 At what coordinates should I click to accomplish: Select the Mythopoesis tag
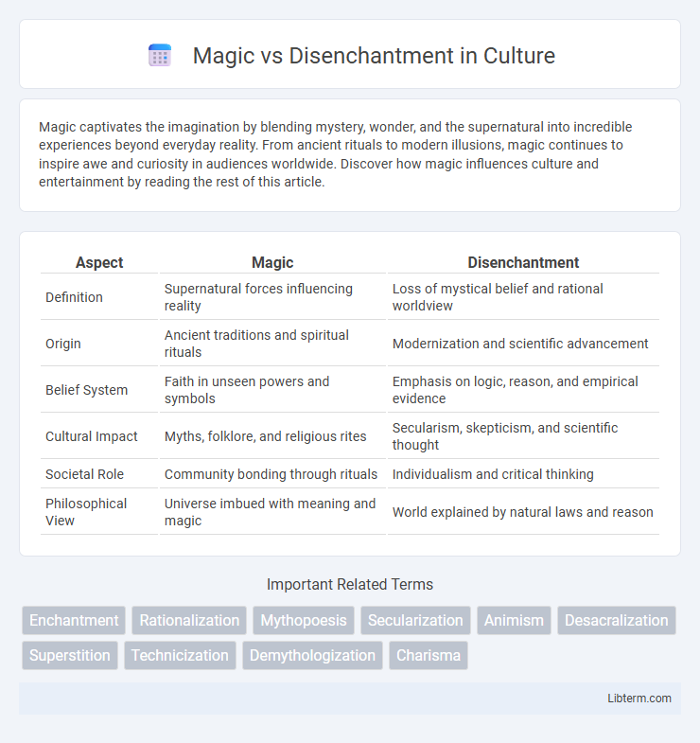coord(304,620)
